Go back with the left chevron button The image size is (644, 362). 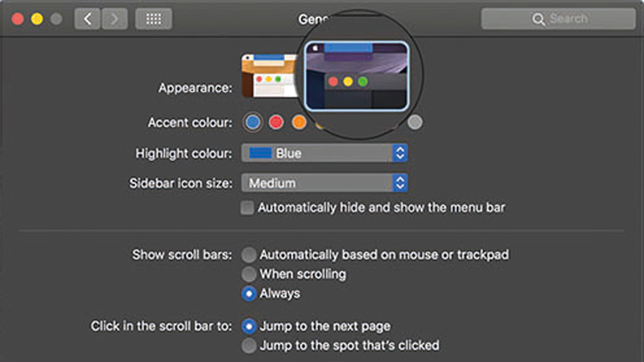[87, 19]
